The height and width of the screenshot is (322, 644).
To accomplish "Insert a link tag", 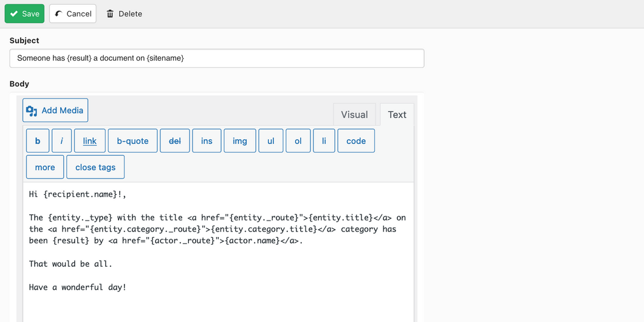I will tap(89, 141).
